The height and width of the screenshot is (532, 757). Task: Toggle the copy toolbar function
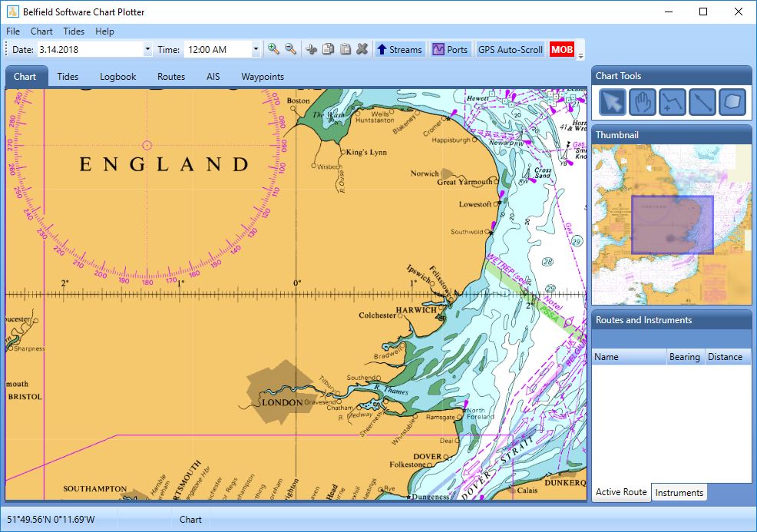(328, 48)
